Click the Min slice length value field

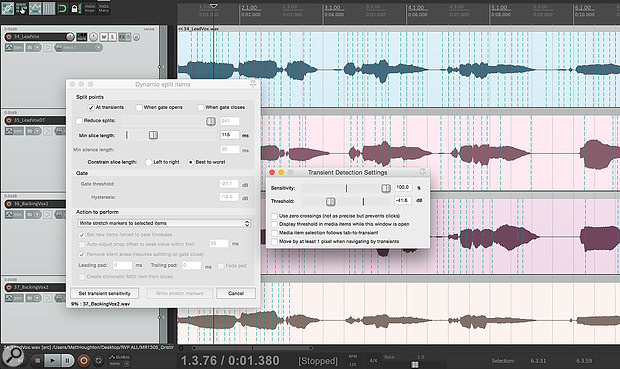(x=229, y=135)
